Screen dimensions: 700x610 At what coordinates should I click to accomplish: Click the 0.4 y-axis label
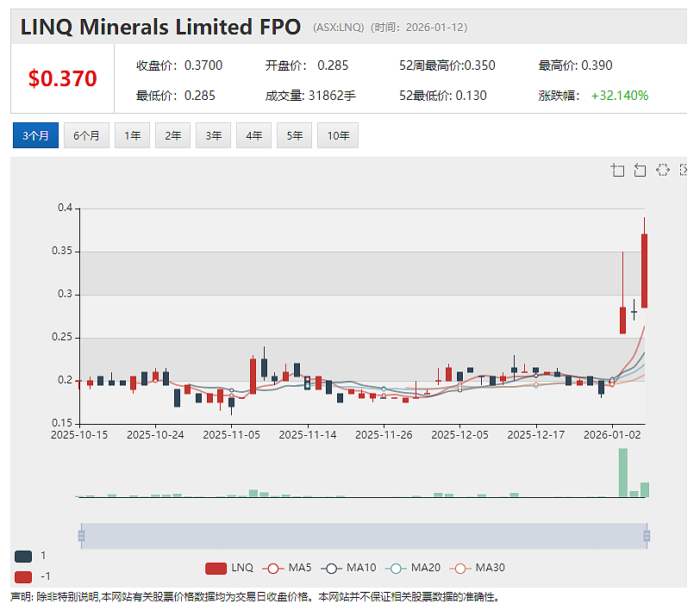(x=66, y=208)
